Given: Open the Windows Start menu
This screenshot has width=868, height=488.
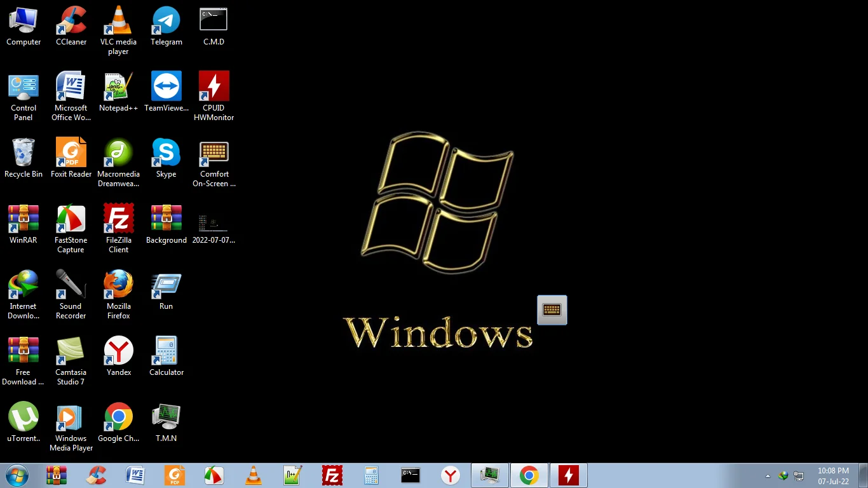Looking at the screenshot, I should [17, 475].
